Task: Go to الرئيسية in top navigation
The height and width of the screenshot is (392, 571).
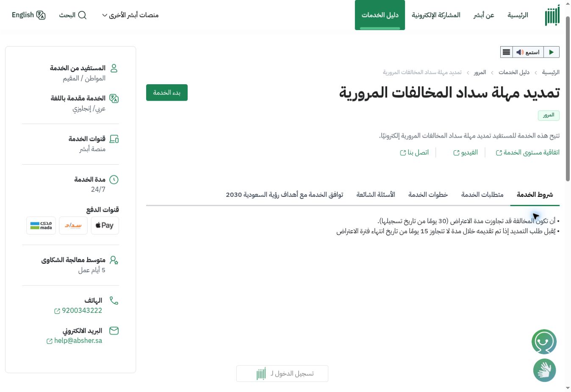Action: [518, 15]
